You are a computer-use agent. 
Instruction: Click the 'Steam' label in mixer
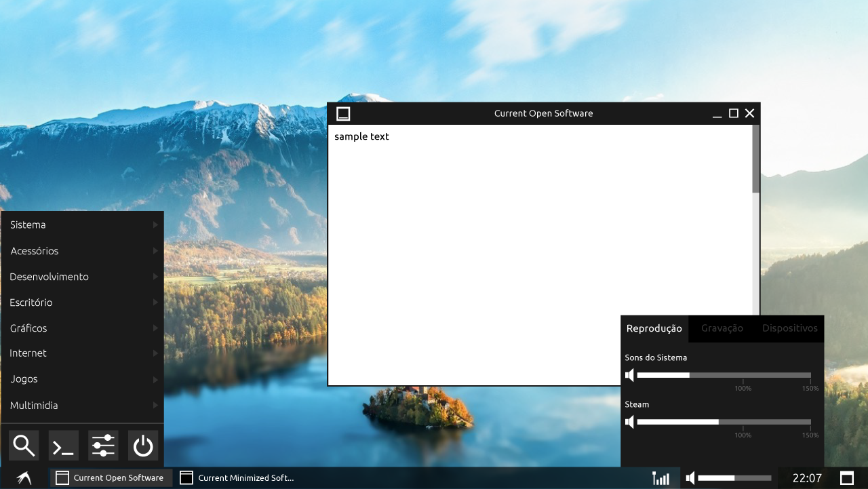(x=637, y=404)
